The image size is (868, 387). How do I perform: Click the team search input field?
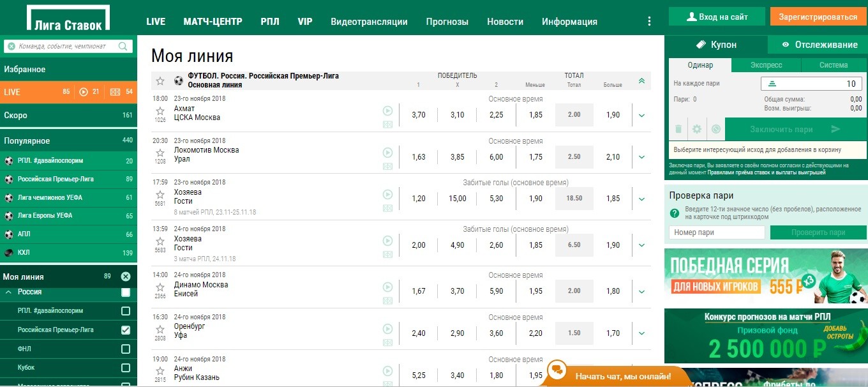[68, 46]
